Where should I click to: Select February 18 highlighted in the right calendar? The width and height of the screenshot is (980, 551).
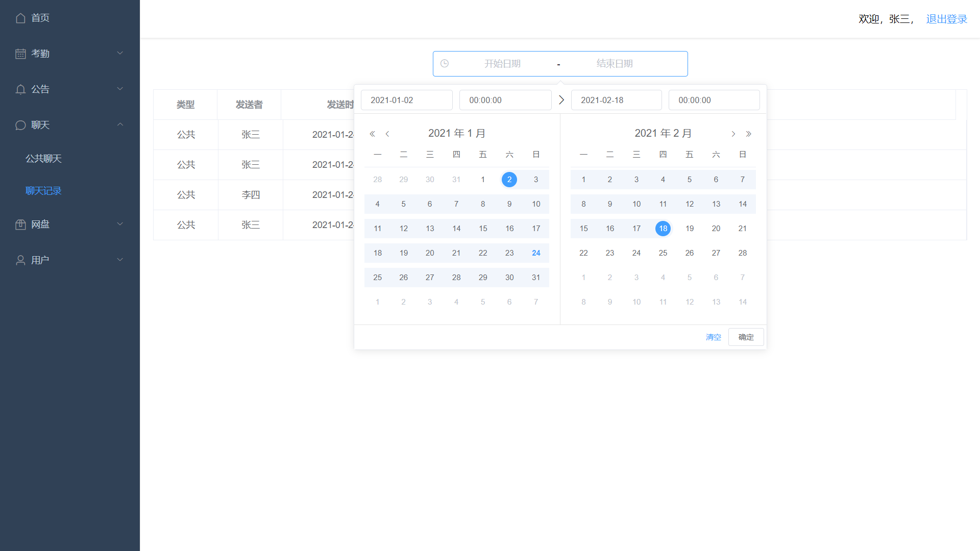click(x=663, y=229)
